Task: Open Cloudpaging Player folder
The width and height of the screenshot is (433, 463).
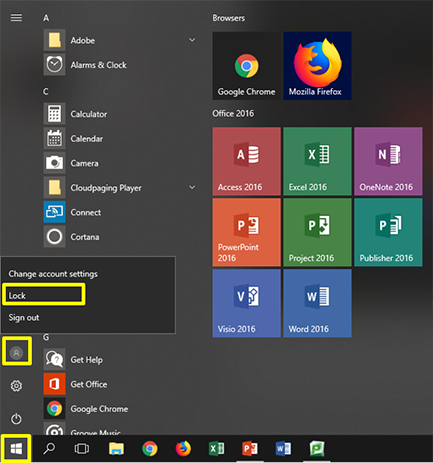Action: point(120,188)
